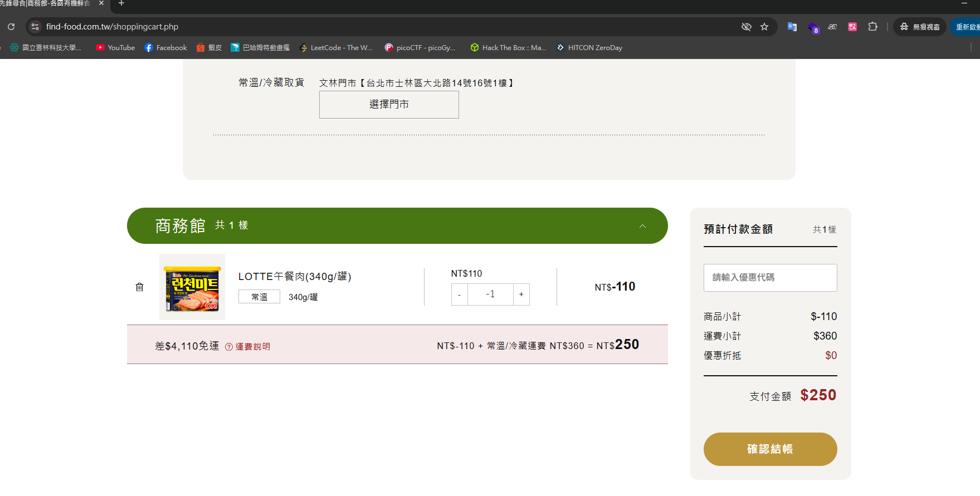Open the 巴哈姆特動畫瘋 bookmark
Image resolution: width=980 pixels, height=496 pixels.
(260, 48)
